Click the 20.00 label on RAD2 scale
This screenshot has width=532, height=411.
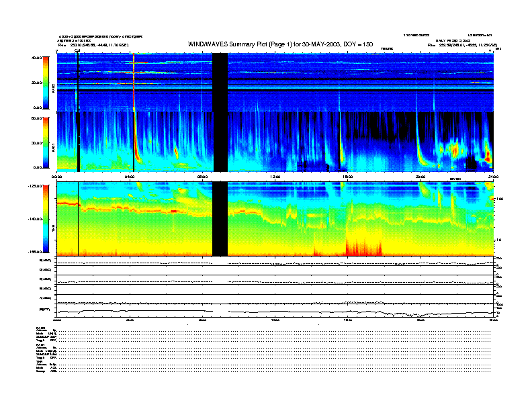(36, 83)
